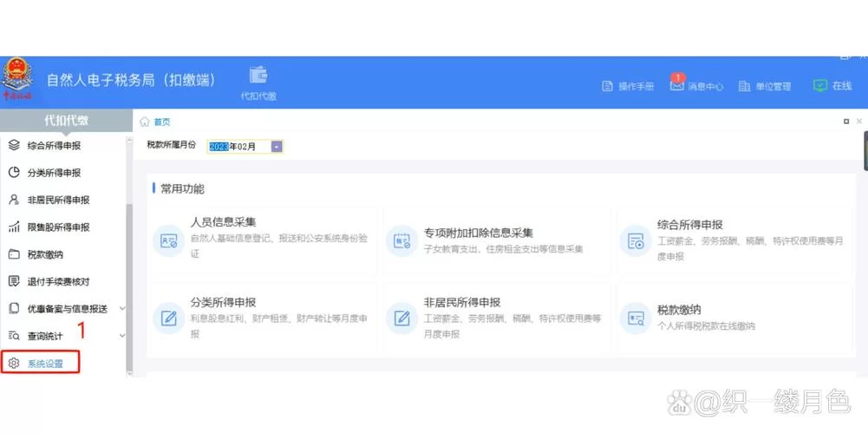The height and width of the screenshot is (434, 868).
Task: Click the 在线 status monitor icon
Action: [819, 86]
